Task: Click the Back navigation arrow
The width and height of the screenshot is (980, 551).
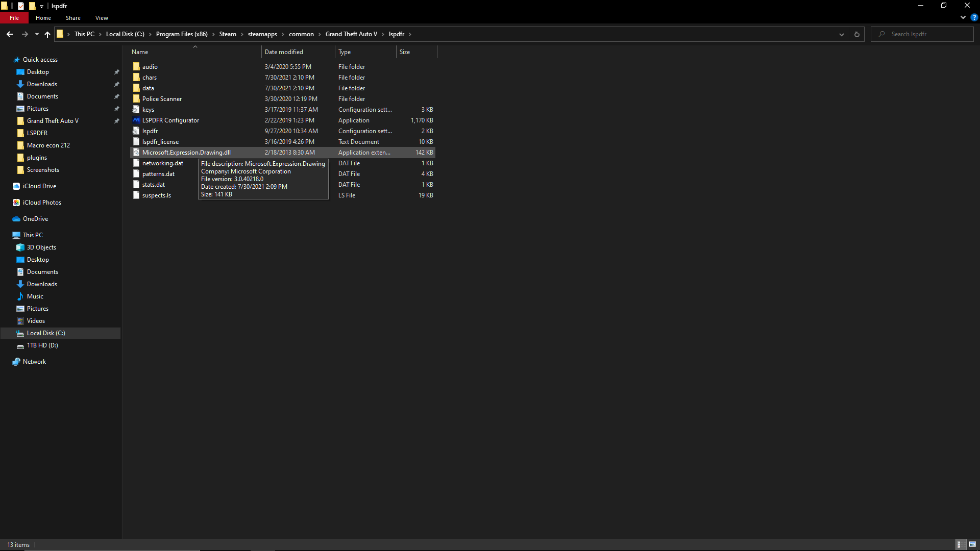Action: coord(10,34)
